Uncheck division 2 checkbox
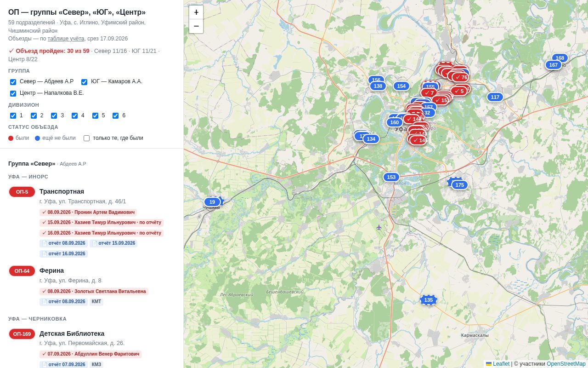588x368 pixels. point(34,116)
